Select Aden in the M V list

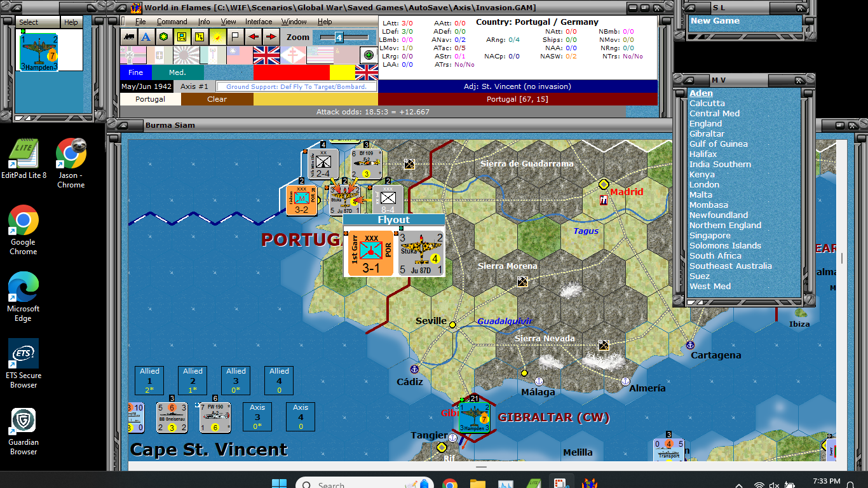click(x=701, y=93)
